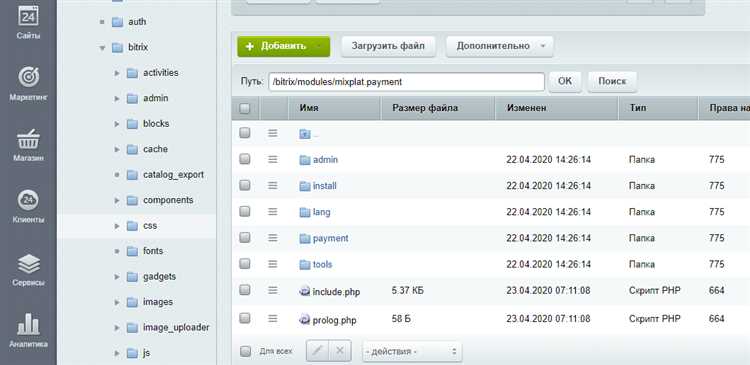Click the Путь path input field

pos(406,82)
